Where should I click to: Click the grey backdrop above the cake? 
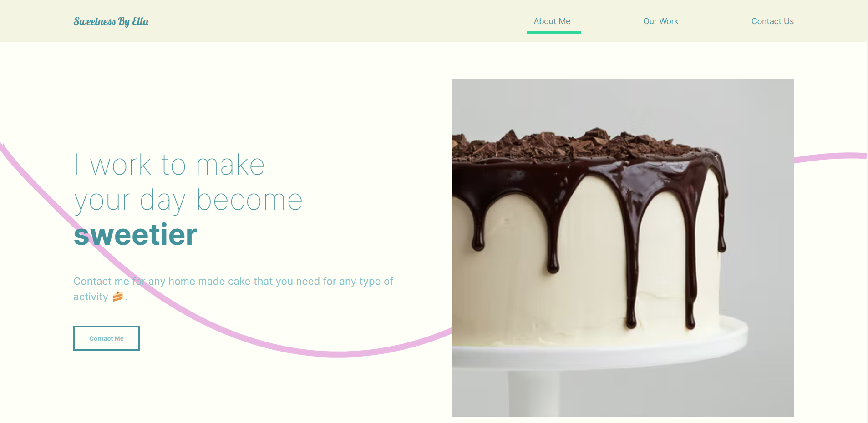[x=623, y=102]
